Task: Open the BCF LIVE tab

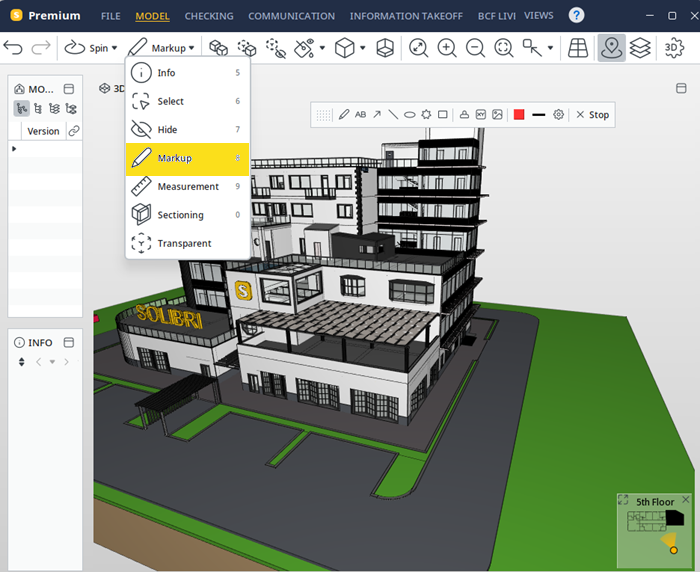Action: click(x=496, y=16)
